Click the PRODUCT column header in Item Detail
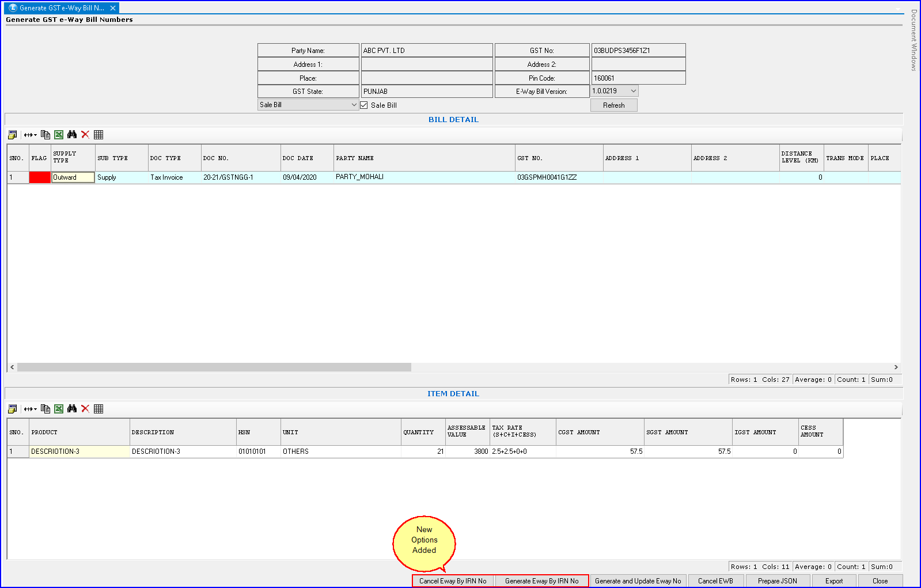The height and width of the screenshot is (588, 921). pos(79,432)
